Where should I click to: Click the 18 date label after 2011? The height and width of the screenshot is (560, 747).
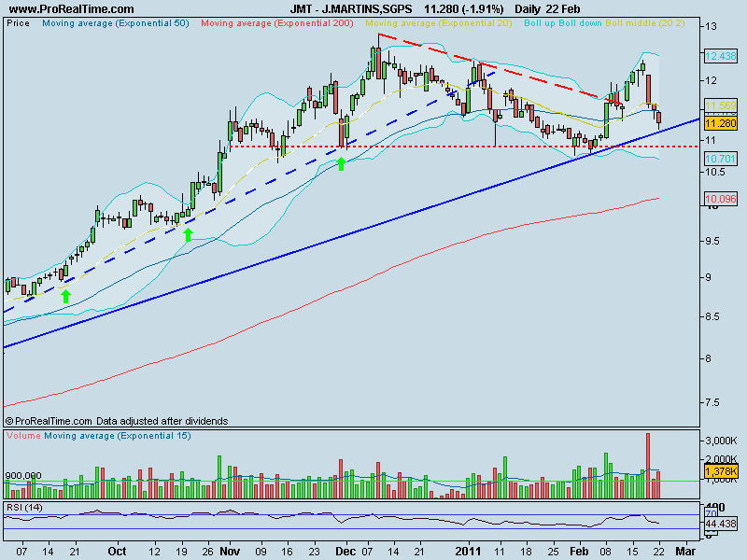click(527, 552)
